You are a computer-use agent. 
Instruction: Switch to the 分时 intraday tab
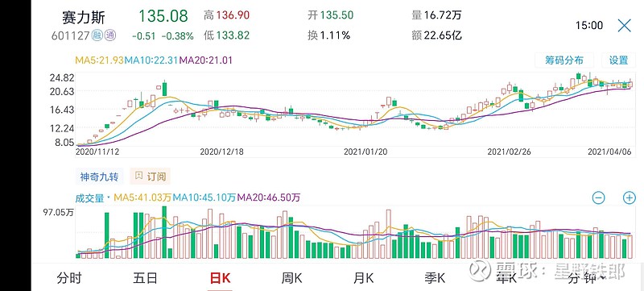69,278
